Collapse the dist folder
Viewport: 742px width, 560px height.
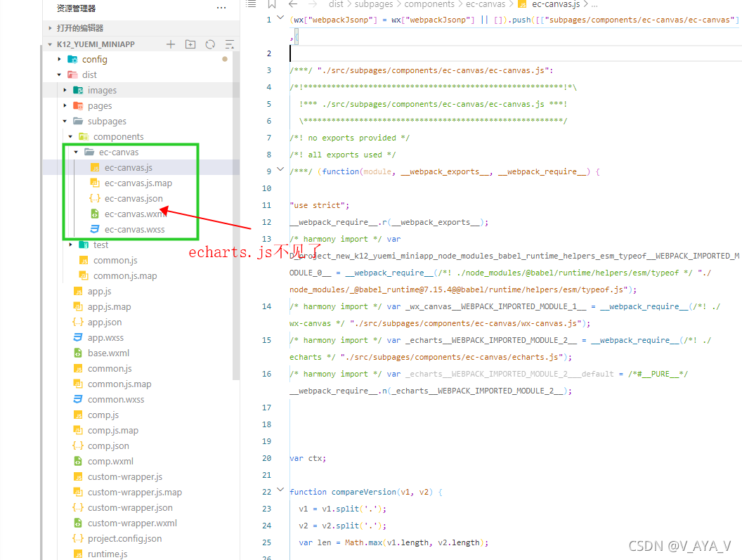pos(59,74)
